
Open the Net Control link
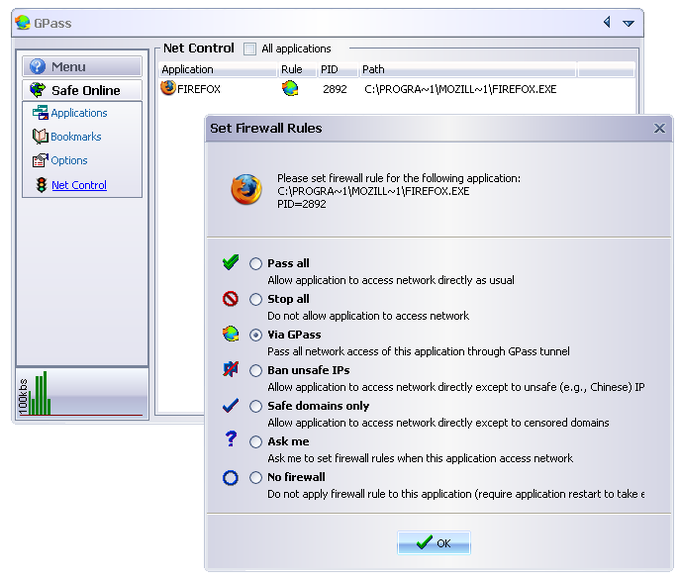79,185
